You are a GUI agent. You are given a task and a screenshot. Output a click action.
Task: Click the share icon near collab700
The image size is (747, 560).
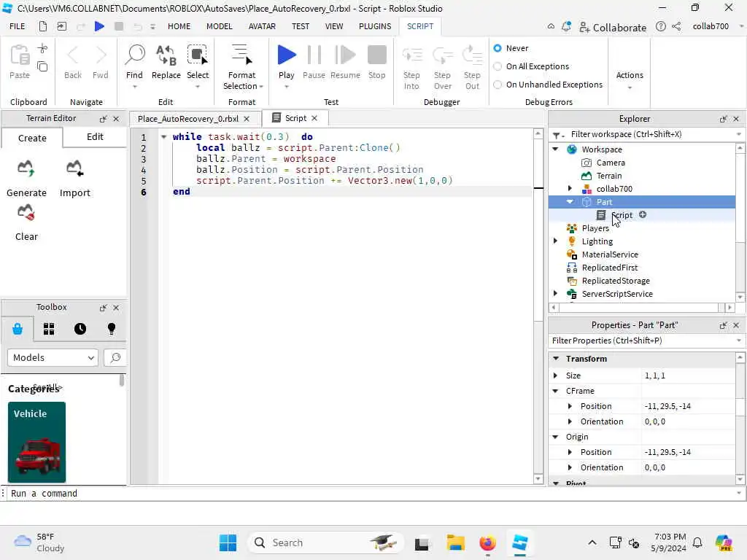pyautogui.click(x=676, y=27)
